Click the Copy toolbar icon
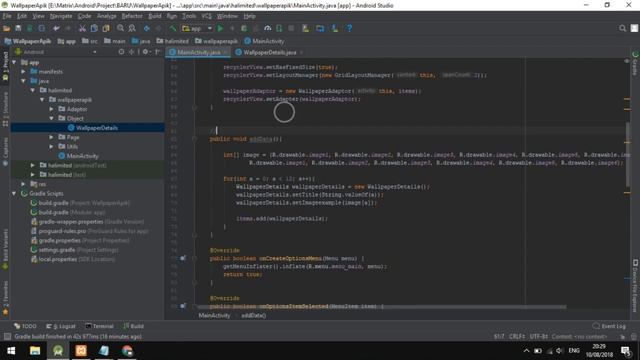640x360 pixels. click(x=94, y=29)
